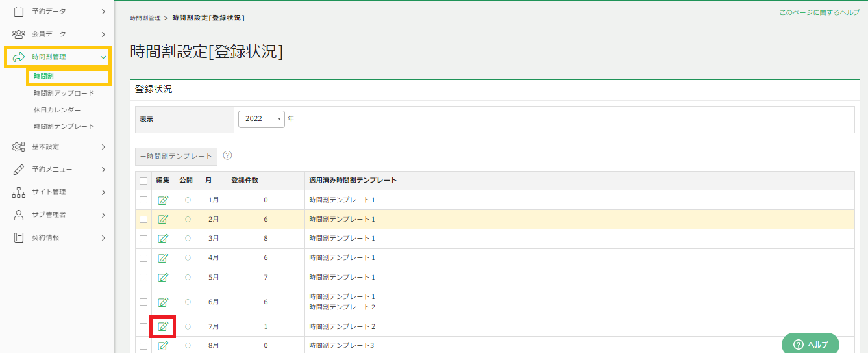Screen dimensions: 868x353
Task: Click the 時間割管理 arrow icon
Action: (19, 57)
